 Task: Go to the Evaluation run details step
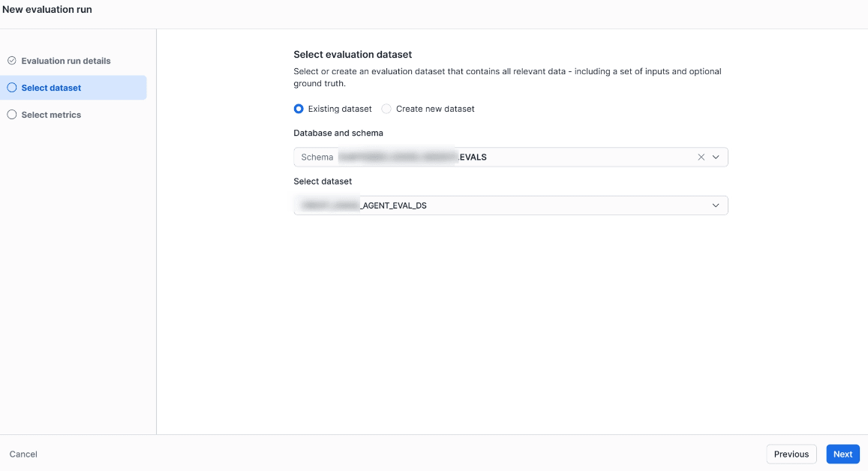pos(66,61)
